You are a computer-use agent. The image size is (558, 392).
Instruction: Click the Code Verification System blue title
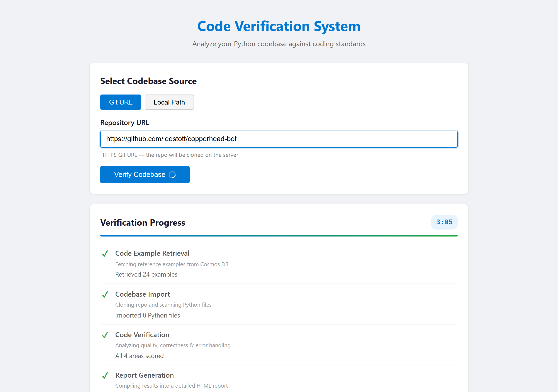[279, 26]
